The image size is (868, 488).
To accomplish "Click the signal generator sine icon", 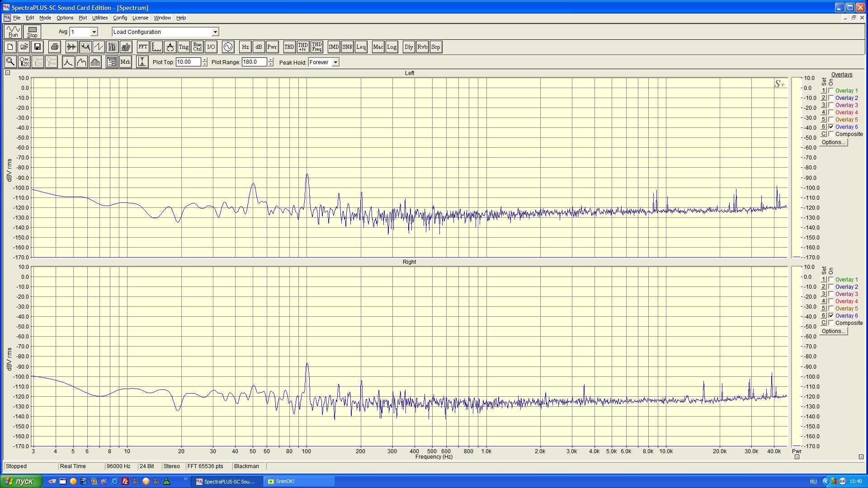I will pyautogui.click(x=228, y=47).
